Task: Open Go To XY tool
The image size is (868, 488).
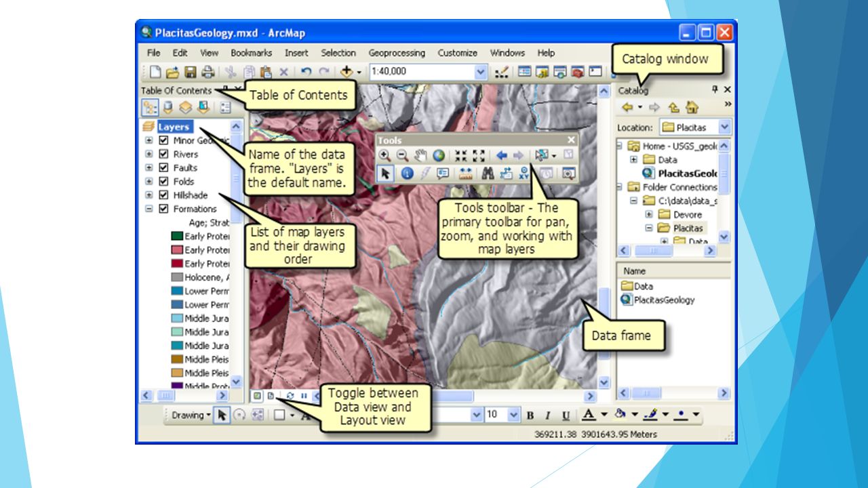Action: 524,173
